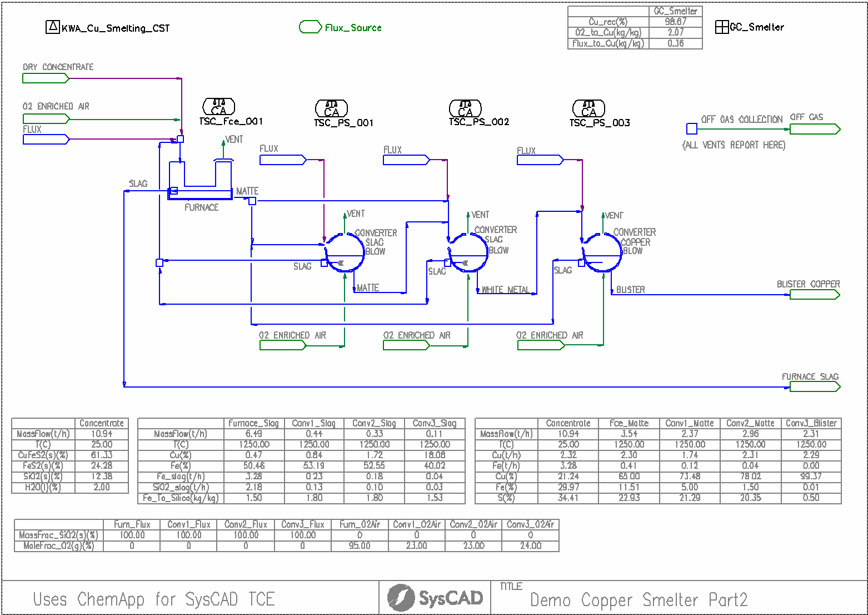868x615 pixels.
Task: Click the Flux_to_Cu(kg/kg) value 0.36
Action: (676, 43)
